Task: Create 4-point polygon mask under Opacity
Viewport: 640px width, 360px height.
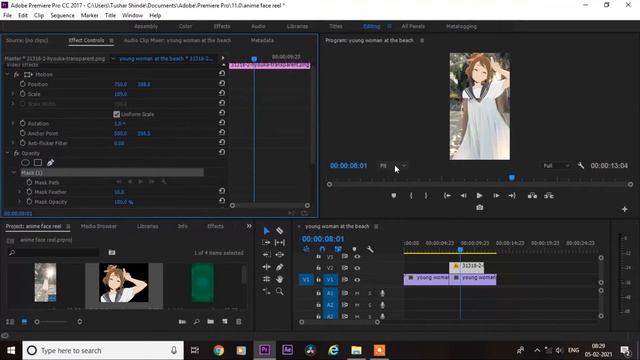Action: point(38,163)
